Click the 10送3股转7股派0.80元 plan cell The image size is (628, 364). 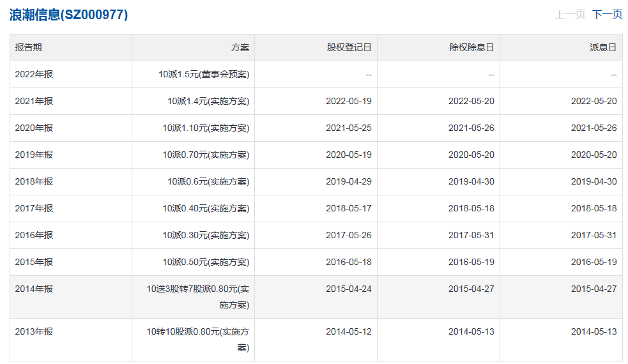point(198,297)
